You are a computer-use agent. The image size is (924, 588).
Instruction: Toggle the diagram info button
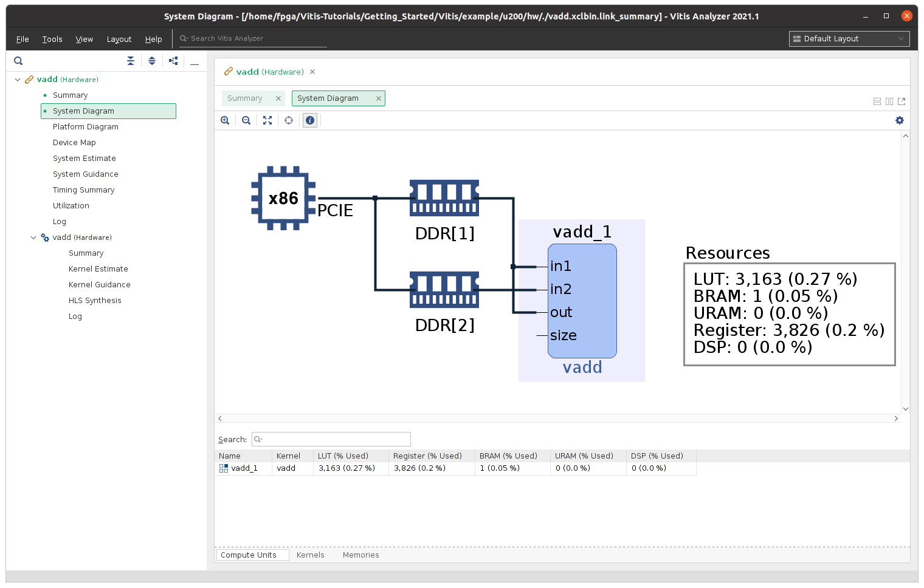310,120
